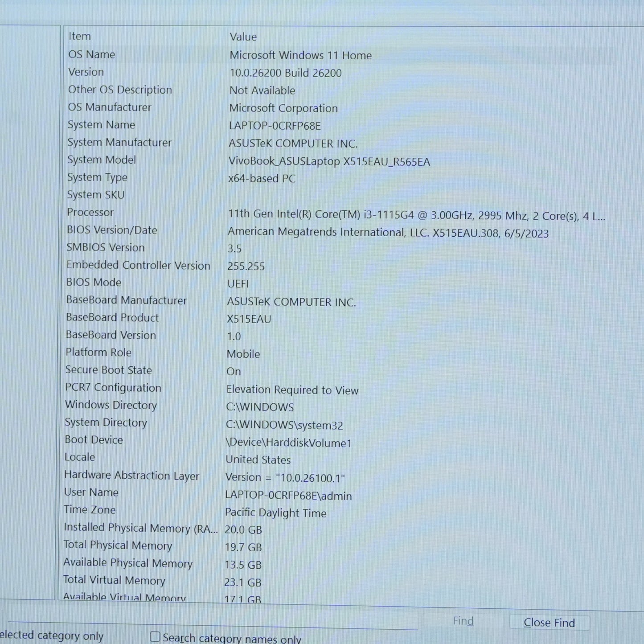Select the Other OS Description row
The height and width of the screenshot is (644, 644).
(x=120, y=90)
